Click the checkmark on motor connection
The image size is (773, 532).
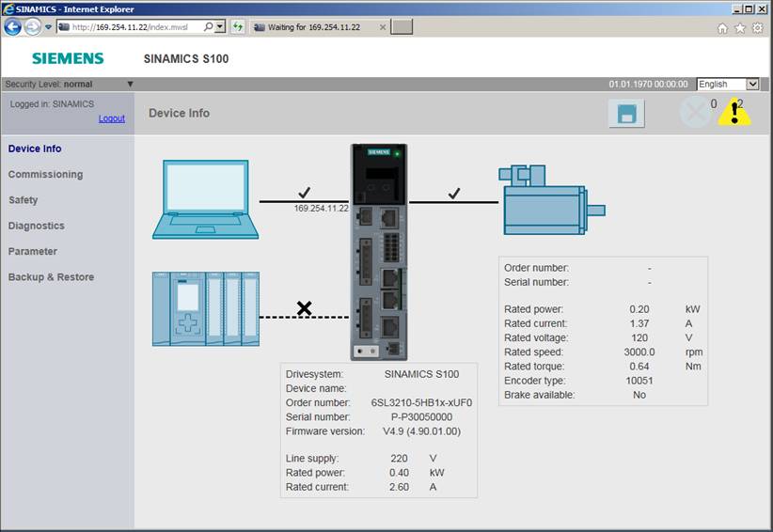pos(454,193)
